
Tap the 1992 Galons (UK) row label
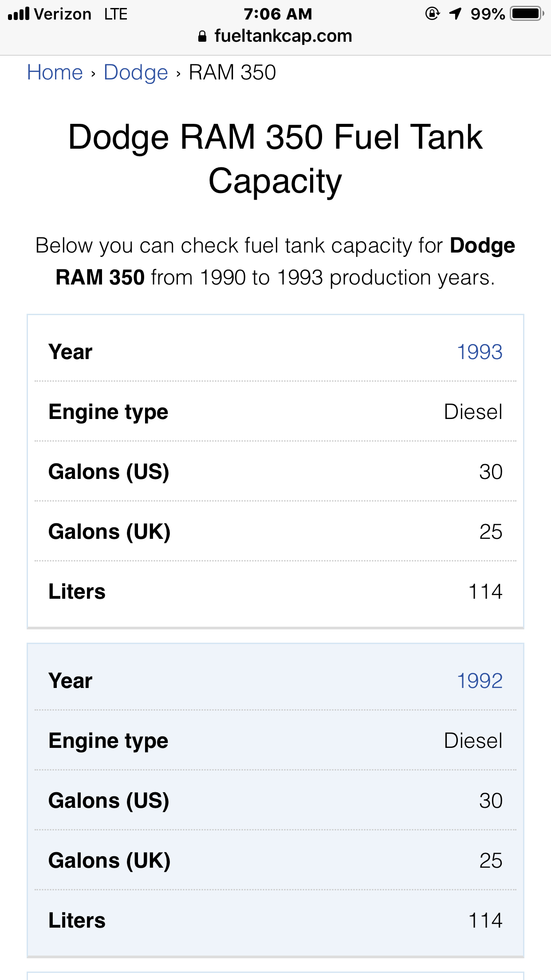[109, 861]
